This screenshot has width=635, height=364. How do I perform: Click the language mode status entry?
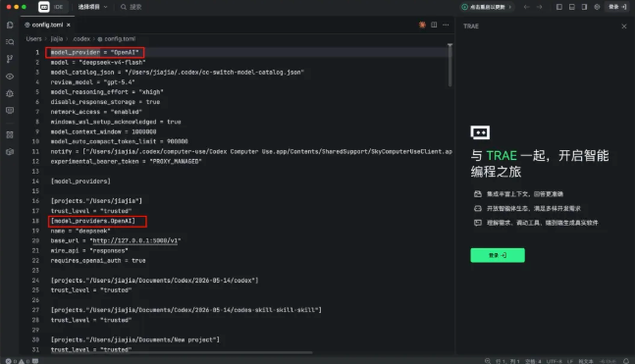click(586, 361)
